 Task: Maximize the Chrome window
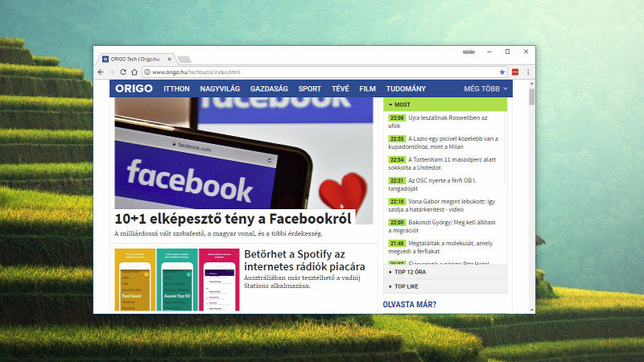pos(507,51)
